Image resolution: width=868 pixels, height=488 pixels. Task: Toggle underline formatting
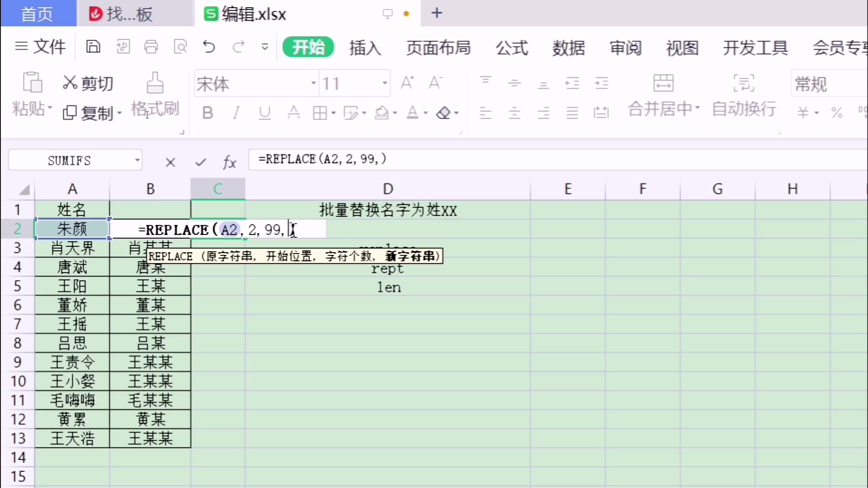click(x=264, y=113)
